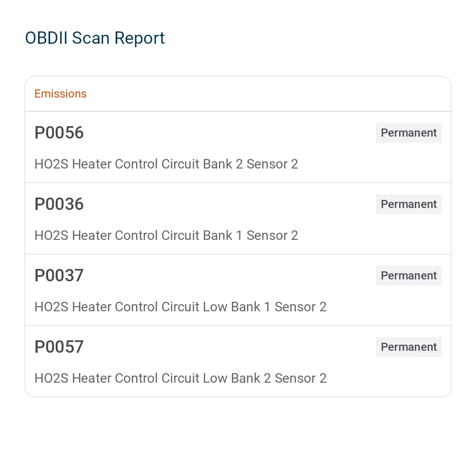Image resolution: width=476 pixels, height=476 pixels.
Task: Read the P0056 Bank 2 Sensor 2 description
Action: click(166, 164)
